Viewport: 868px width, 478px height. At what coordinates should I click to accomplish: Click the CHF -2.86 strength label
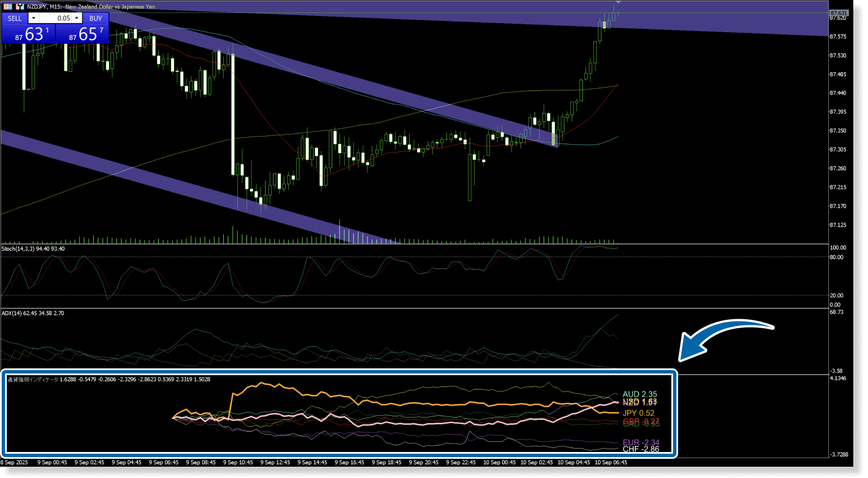[641, 449]
